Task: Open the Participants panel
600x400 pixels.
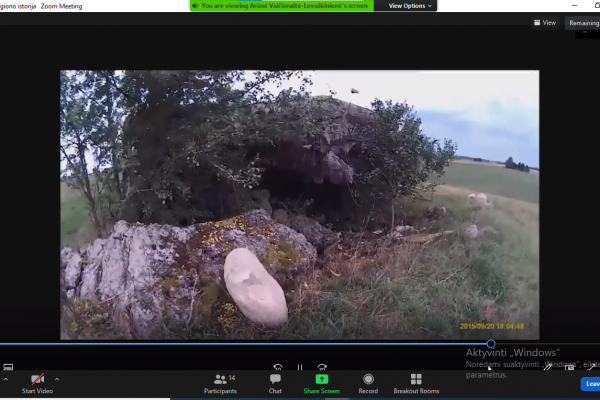Action: click(x=220, y=384)
